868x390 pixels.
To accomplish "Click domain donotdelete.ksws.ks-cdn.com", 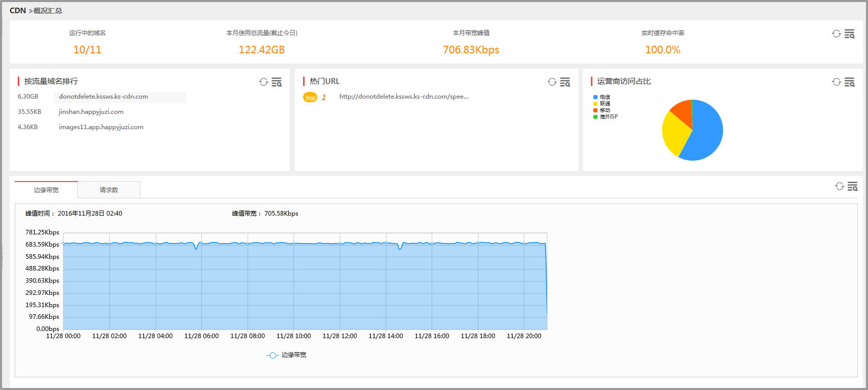I will point(103,97).
